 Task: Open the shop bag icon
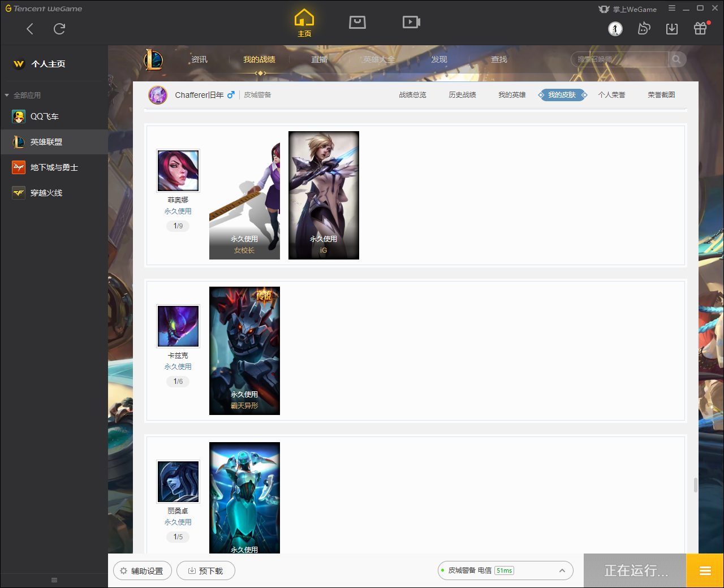tap(357, 22)
